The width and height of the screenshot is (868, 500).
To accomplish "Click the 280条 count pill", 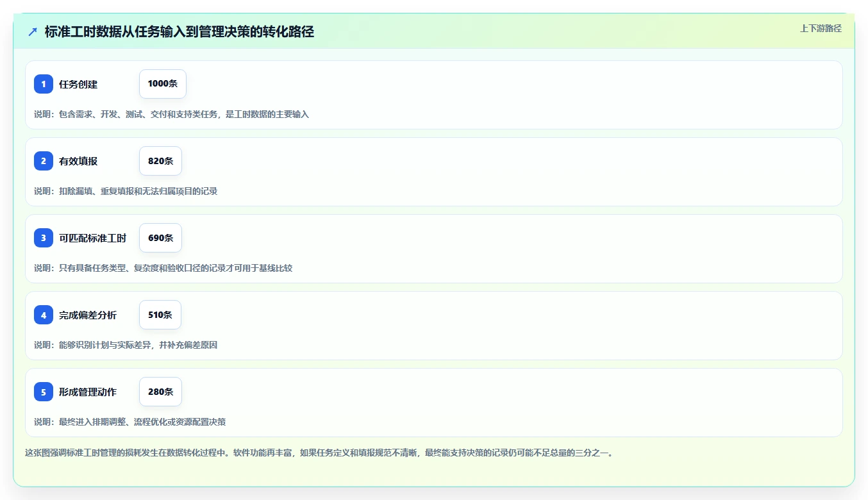I will 160,392.
